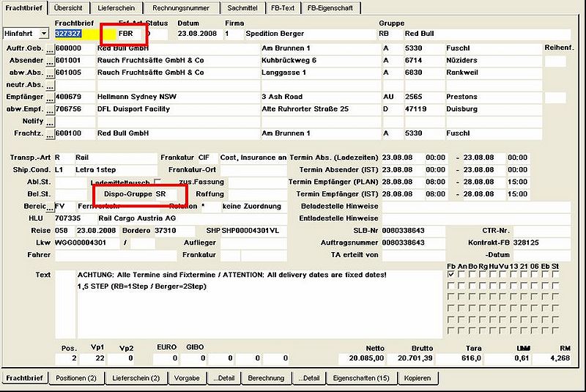Tick the 13 checkbox in top row
The width and height of the screenshot is (586, 392).
click(513, 275)
